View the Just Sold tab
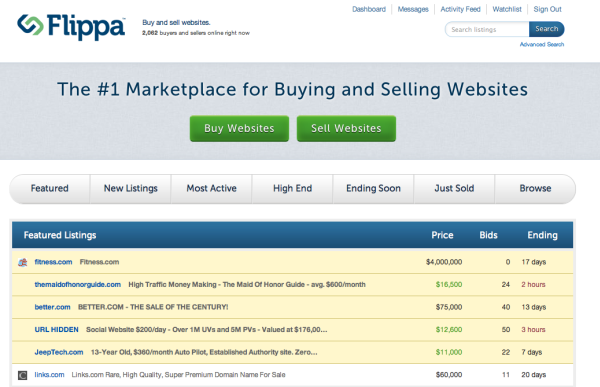 pos(454,188)
